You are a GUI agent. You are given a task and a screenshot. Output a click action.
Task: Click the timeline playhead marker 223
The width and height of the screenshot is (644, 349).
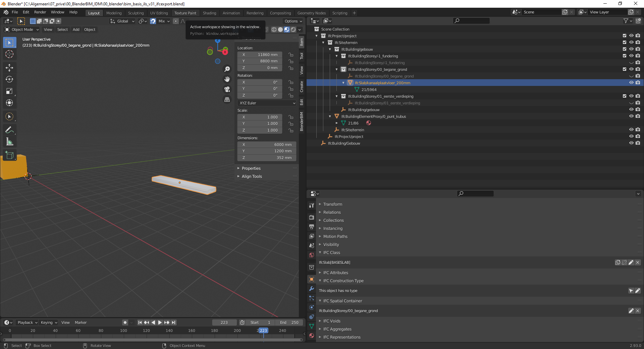pyautogui.click(x=264, y=331)
